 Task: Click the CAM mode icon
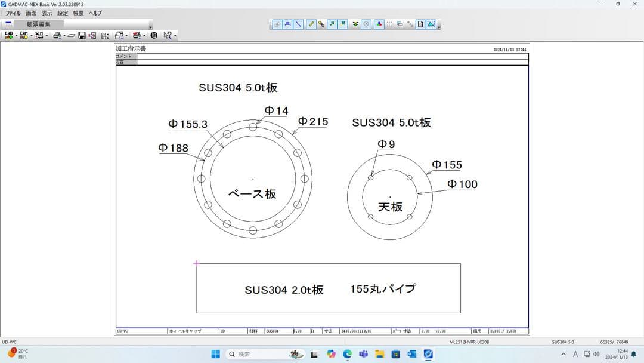point(24,35)
